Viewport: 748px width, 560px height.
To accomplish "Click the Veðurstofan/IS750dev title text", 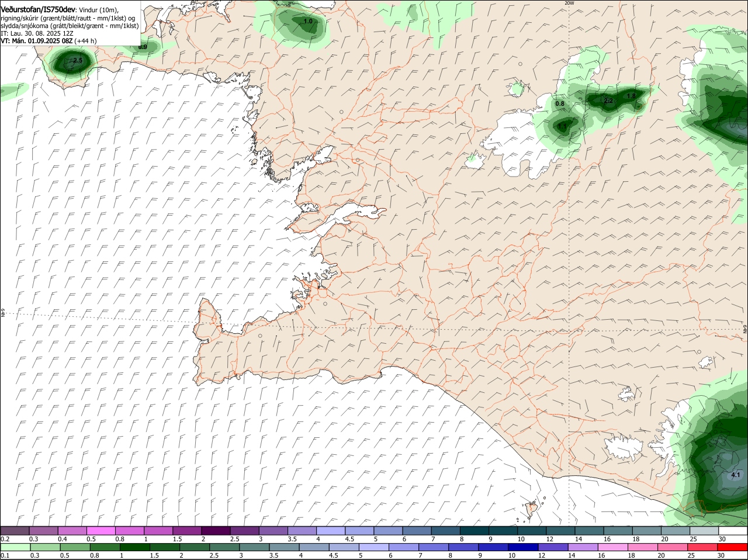I will tap(38, 9).
